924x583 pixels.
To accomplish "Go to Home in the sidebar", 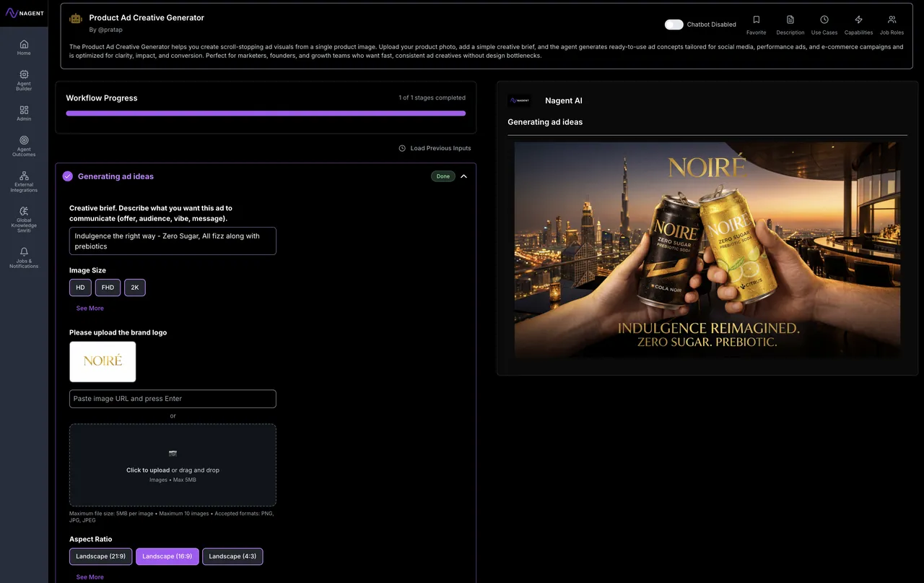I will pos(24,47).
